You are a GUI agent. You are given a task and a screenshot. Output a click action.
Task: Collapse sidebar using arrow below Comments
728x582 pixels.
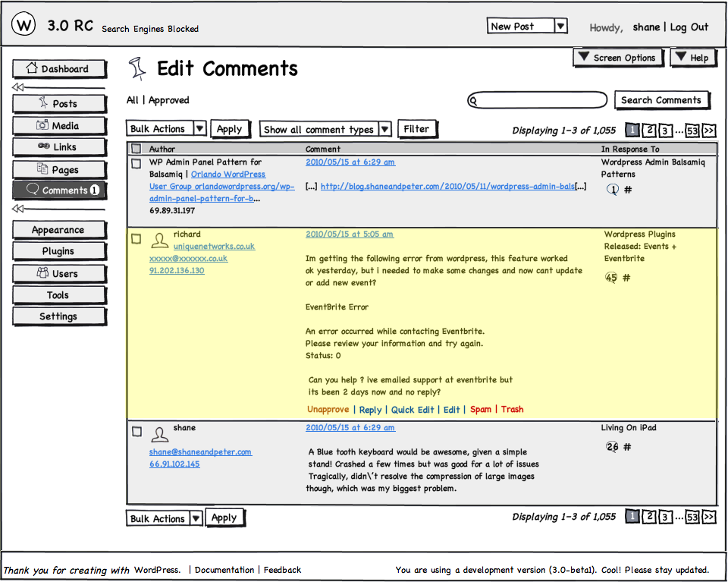pos(17,209)
